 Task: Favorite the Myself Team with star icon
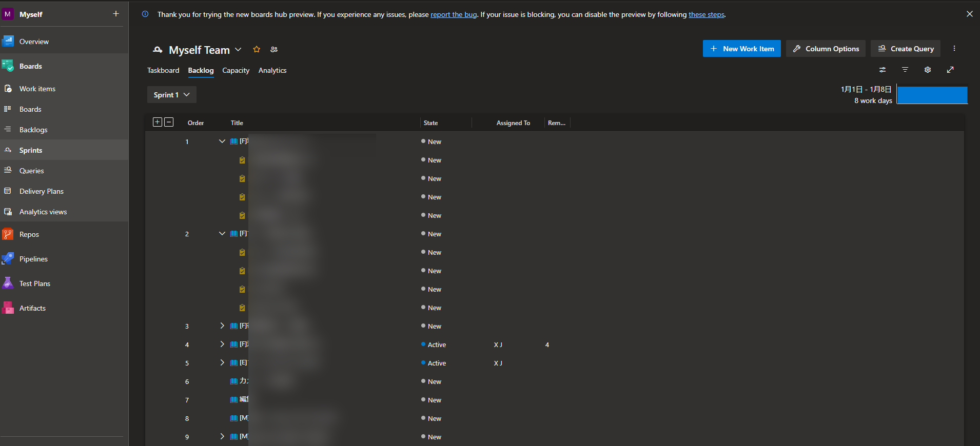(x=257, y=49)
